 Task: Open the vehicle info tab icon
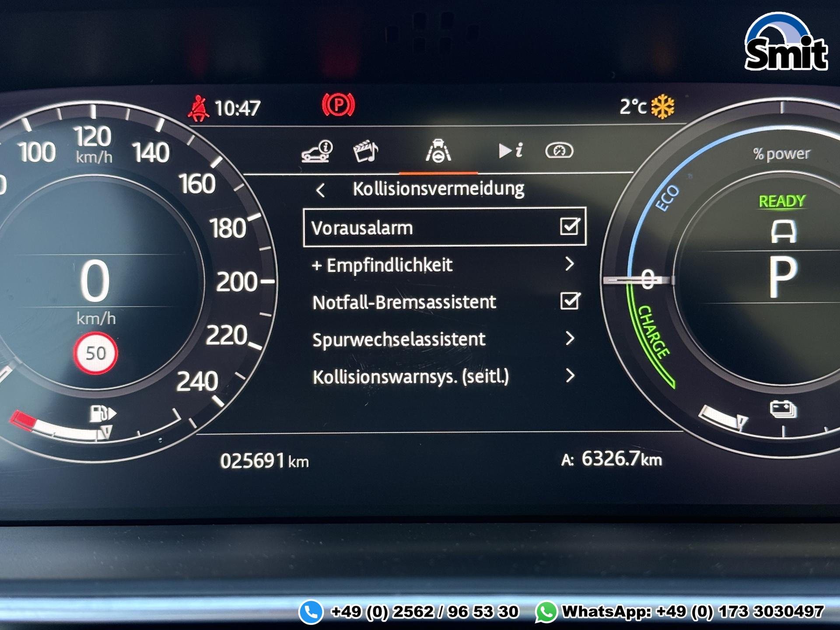[317, 151]
